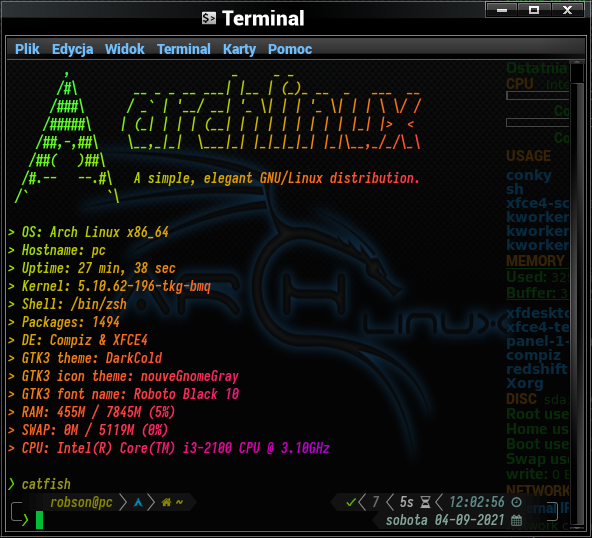Open the Widok menu
Image resolution: width=592 pixels, height=538 pixels.
pyautogui.click(x=125, y=49)
